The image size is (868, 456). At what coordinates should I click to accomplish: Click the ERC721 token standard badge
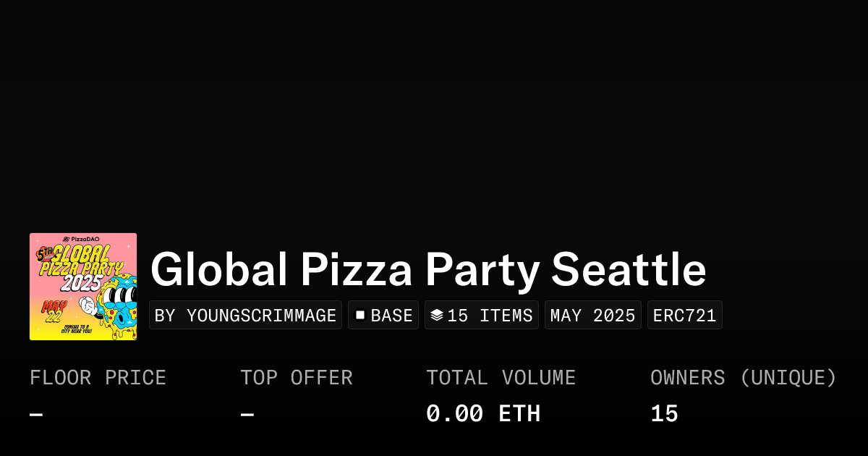tap(684, 316)
